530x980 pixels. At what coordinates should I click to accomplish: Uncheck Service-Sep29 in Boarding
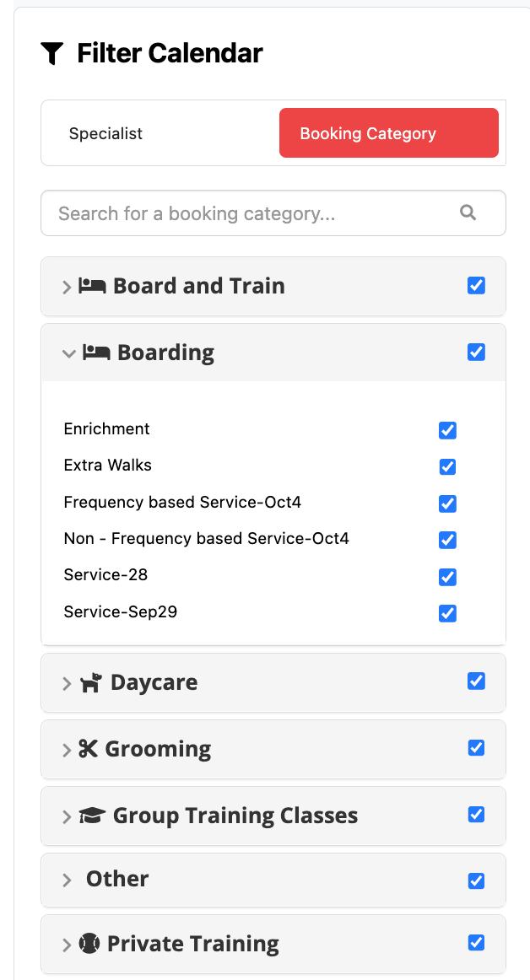pyautogui.click(x=447, y=613)
